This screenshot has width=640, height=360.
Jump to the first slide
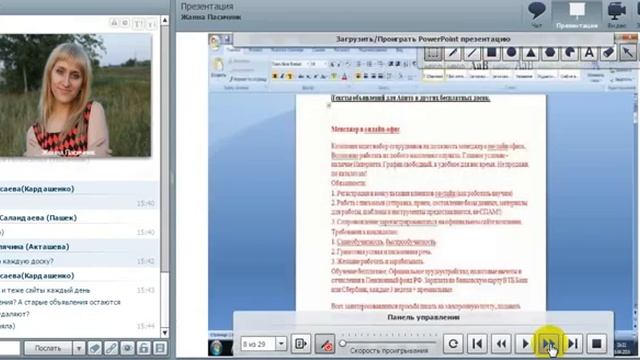coord(477,344)
